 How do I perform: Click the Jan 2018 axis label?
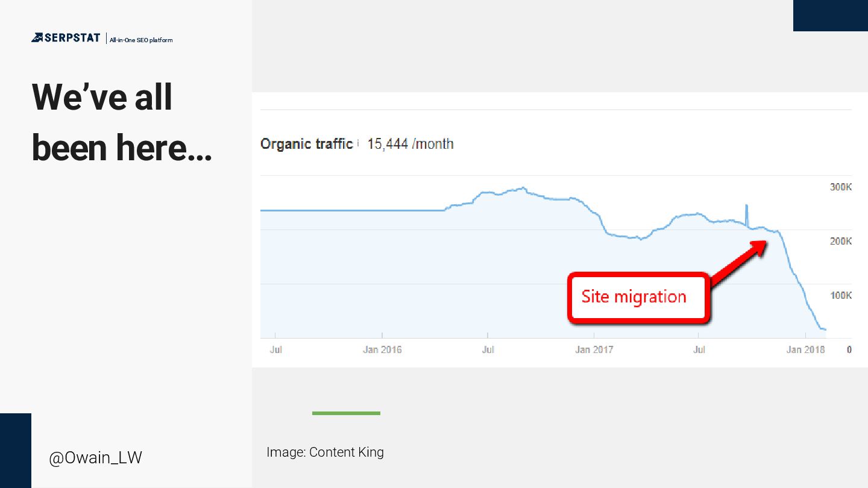pos(805,349)
